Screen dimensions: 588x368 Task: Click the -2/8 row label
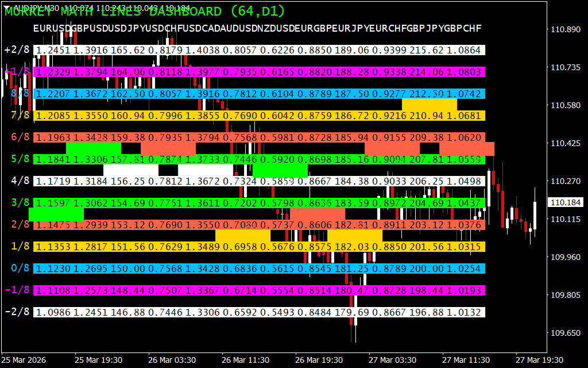pyautogui.click(x=16, y=312)
